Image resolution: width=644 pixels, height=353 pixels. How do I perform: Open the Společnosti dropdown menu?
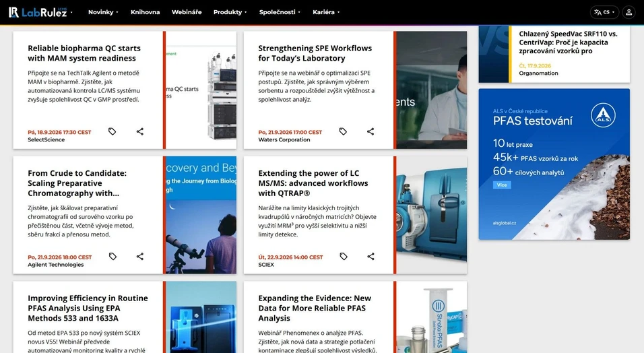click(x=280, y=12)
